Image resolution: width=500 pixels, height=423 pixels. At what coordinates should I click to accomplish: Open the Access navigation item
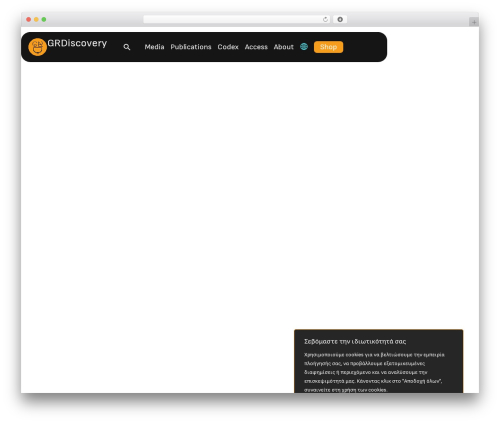(x=256, y=47)
